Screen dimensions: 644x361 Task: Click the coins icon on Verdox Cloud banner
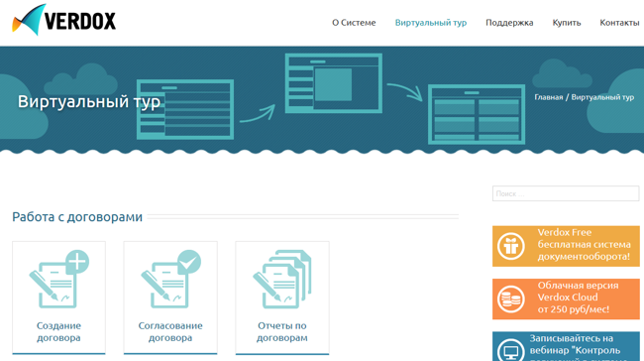pyautogui.click(x=511, y=299)
